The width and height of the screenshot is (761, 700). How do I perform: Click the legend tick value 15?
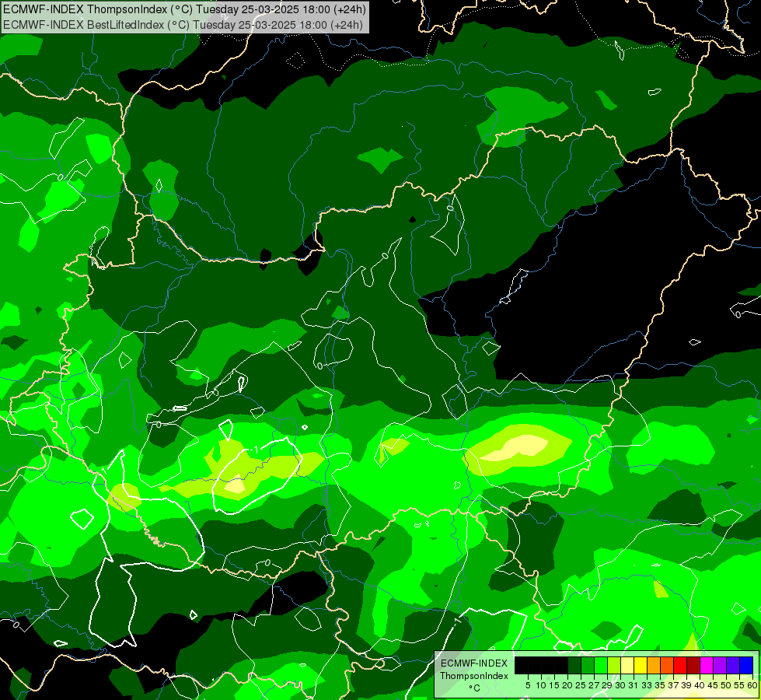click(x=555, y=685)
